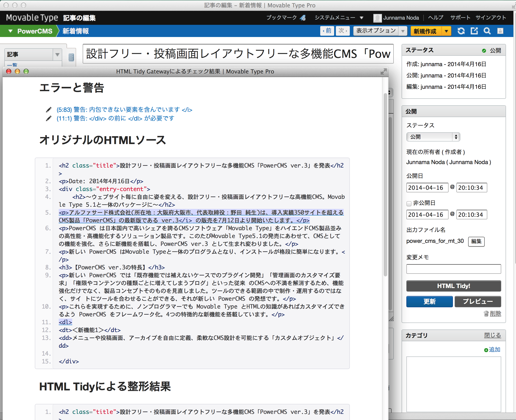Click the green plus icon beside 追加
The image size is (516, 420).
point(486,350)
